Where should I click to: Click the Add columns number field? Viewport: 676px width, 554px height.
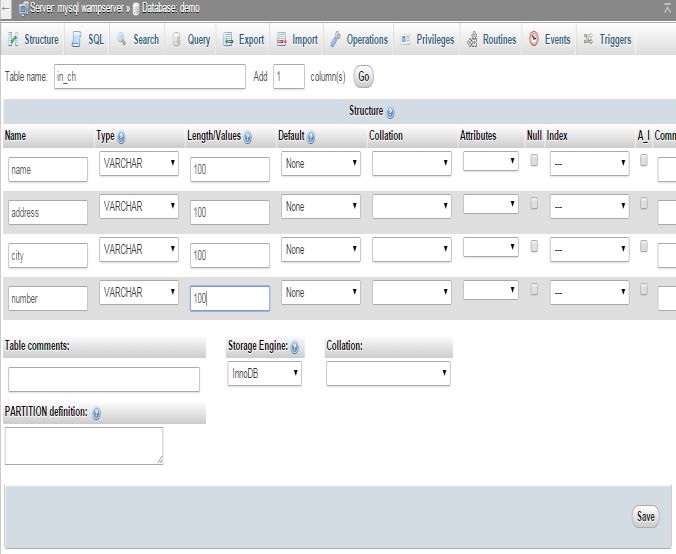coord(289,77)
